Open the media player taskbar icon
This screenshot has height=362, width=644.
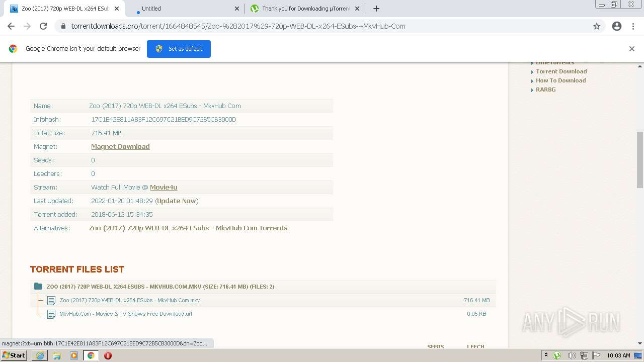click(74, 355)
